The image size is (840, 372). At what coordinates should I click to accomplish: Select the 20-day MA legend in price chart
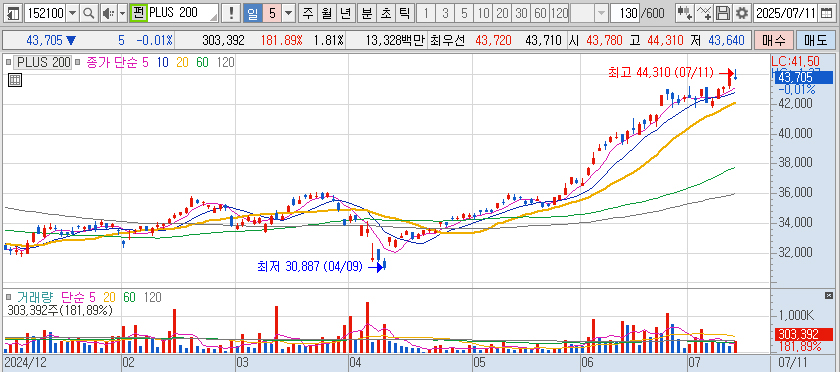pyautogui.click(x=182, y=63)
